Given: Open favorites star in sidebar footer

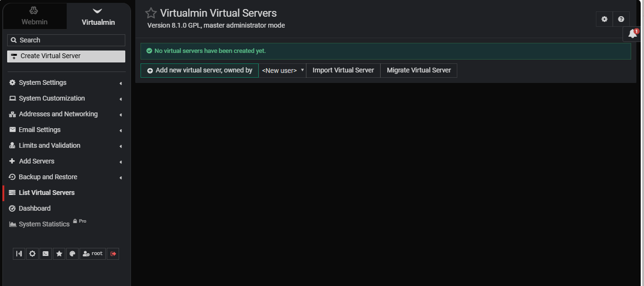Looking at the screenshot, I should (x=59, y=254).
